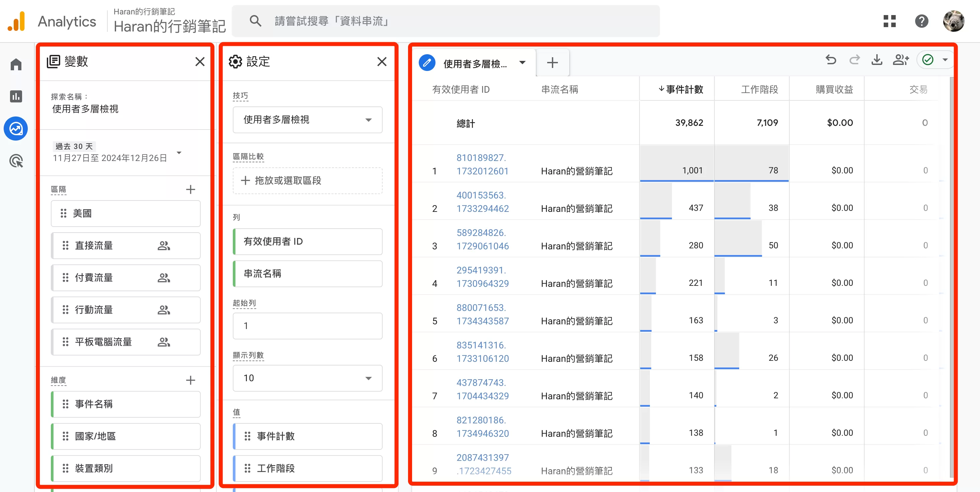Add a new exploration tab
This screenshot has height=492, width=980.
pyautogui.click(x=553, y=63)
